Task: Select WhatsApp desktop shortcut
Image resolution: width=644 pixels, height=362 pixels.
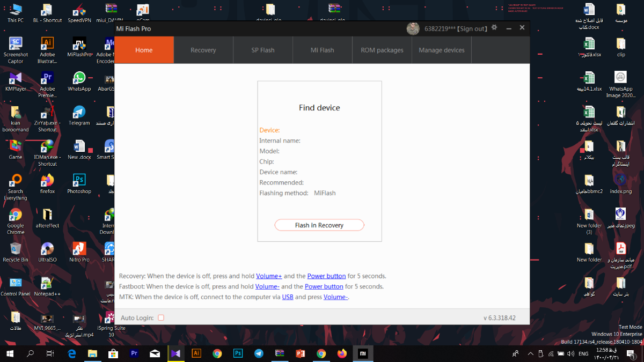Action: point(79,82)
